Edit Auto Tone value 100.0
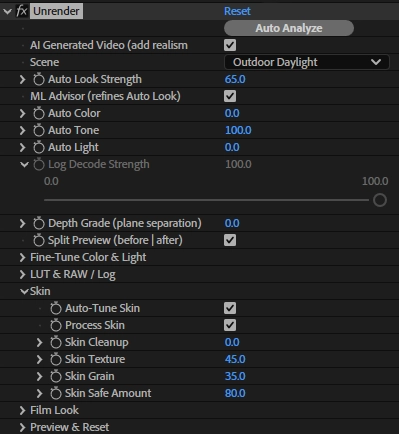The image size is (399, 434). 238,130
